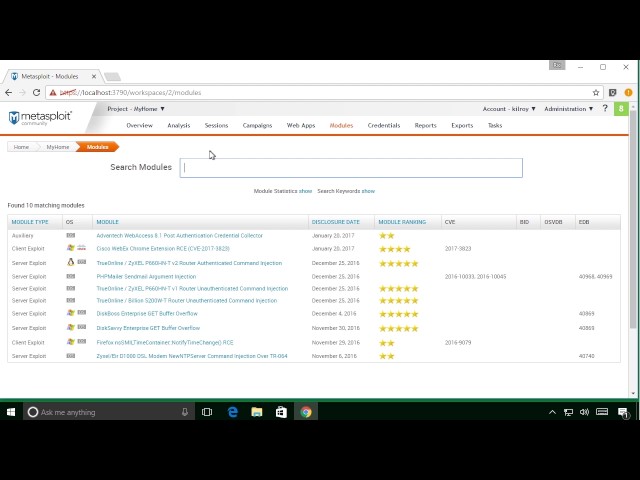
Task: Switch to the Web Apps tab
Action: (301, 125)
